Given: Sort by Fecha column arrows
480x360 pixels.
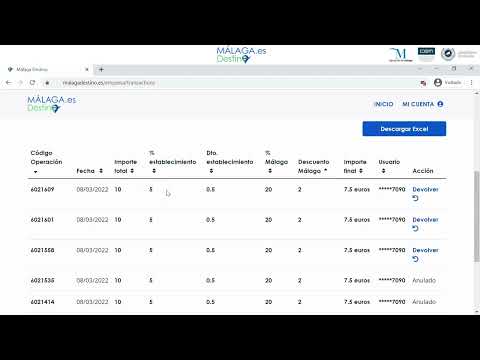Looking at the screenshot, I should [101, 171].
